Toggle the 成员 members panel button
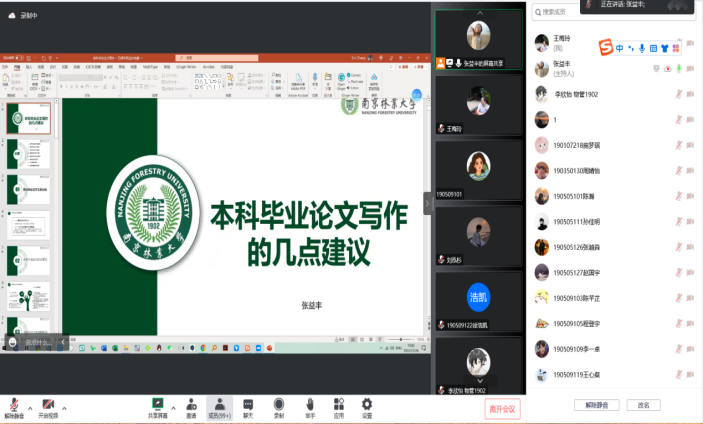Image resolution: width=703 pixels, height=424 pixels. click(x=219, y=403)
